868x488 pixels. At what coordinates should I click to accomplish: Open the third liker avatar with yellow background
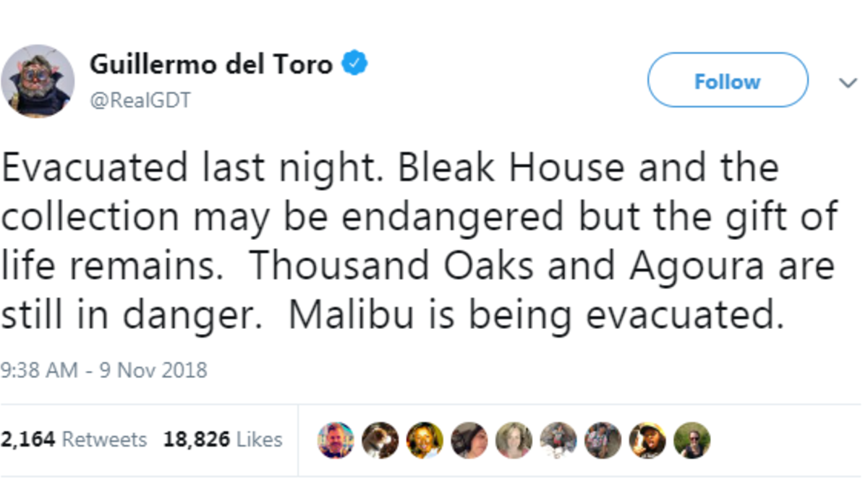pos(425,440)
